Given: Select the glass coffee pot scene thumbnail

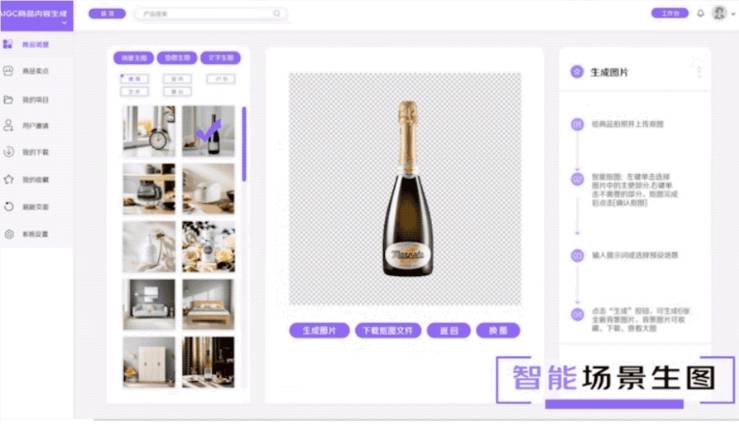Looking at the screenshot, I should (149, 189).
